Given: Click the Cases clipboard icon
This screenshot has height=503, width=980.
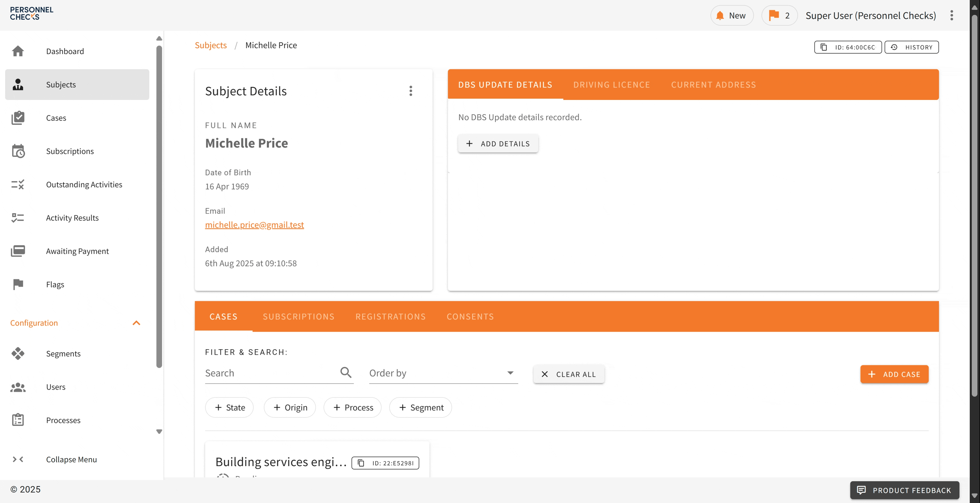Looking at the screenshot, I should tap(18, 118).
